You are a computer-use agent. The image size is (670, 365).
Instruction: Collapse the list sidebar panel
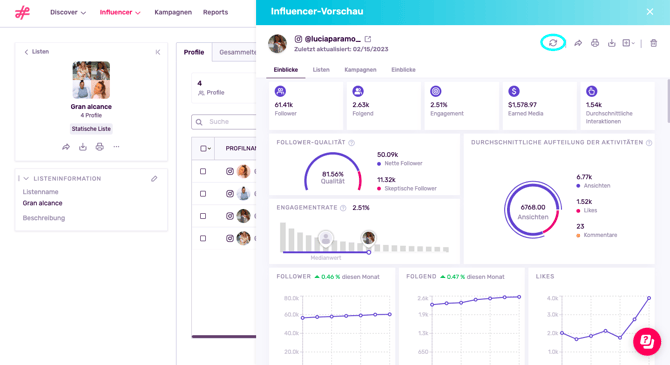[158, 52]
